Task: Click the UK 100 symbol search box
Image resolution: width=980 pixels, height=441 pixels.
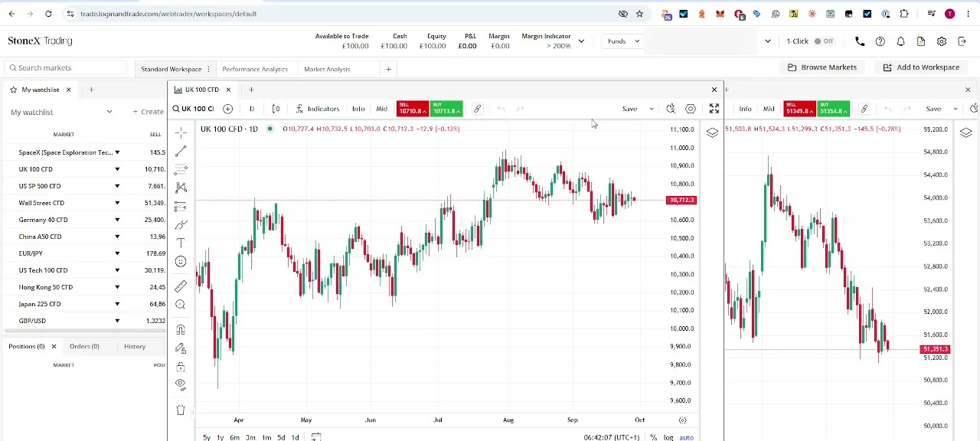Action: pyautogui.click(x=194, y=109)
